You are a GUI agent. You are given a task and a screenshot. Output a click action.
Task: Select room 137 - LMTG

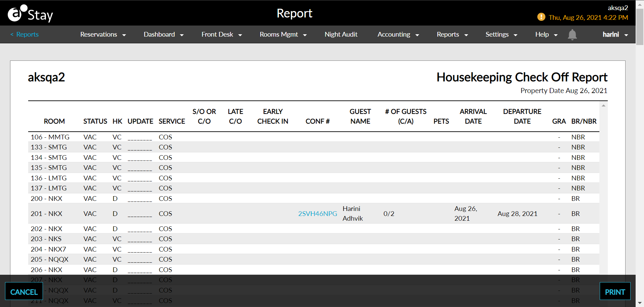point(314,188)
